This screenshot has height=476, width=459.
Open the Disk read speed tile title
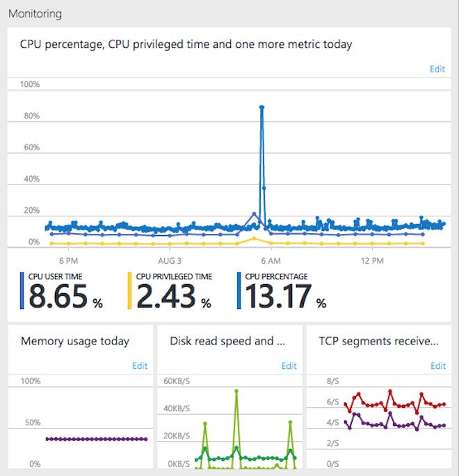click(x=227, y=342)
